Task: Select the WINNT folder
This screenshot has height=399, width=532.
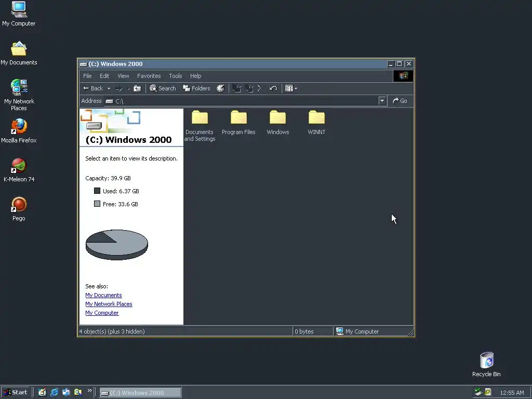Action: tap(316, 123)
